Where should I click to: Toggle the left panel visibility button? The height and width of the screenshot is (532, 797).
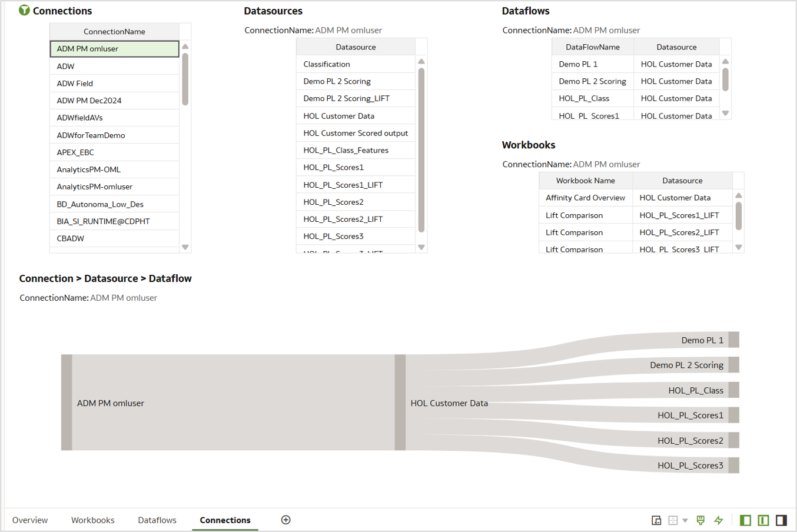pyautogui.click(x=745, y=520)
